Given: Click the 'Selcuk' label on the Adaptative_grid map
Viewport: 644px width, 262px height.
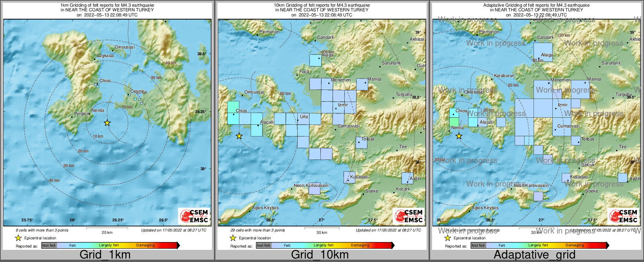Looking at the screenshot, I should point(588,165).
